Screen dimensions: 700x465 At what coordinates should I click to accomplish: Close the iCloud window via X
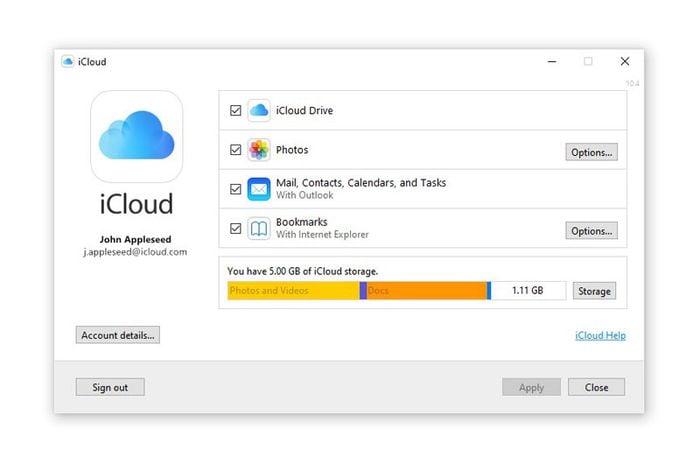click(625, 62)
